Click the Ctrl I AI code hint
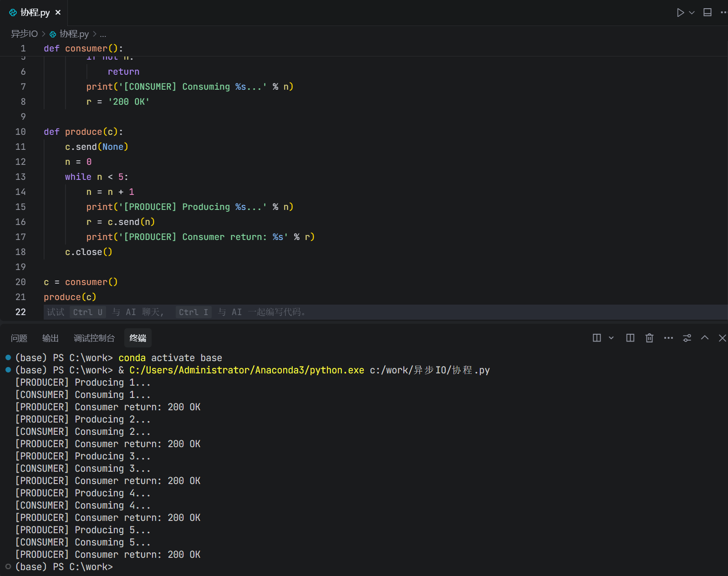 point(193,312)
